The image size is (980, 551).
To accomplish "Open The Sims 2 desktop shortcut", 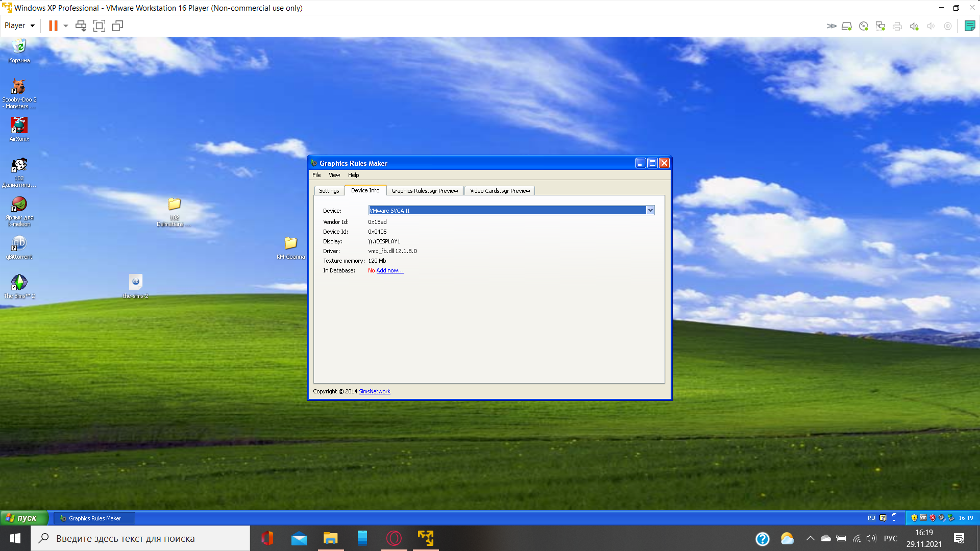I will click(x=19, y=283).
